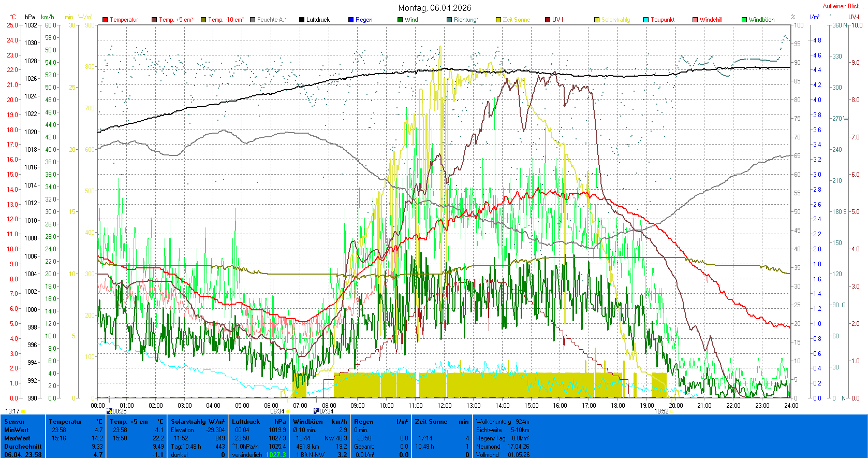Click the blue Regen legend square
Viewport: 868px width, 458px height.
tap(351, 20)
